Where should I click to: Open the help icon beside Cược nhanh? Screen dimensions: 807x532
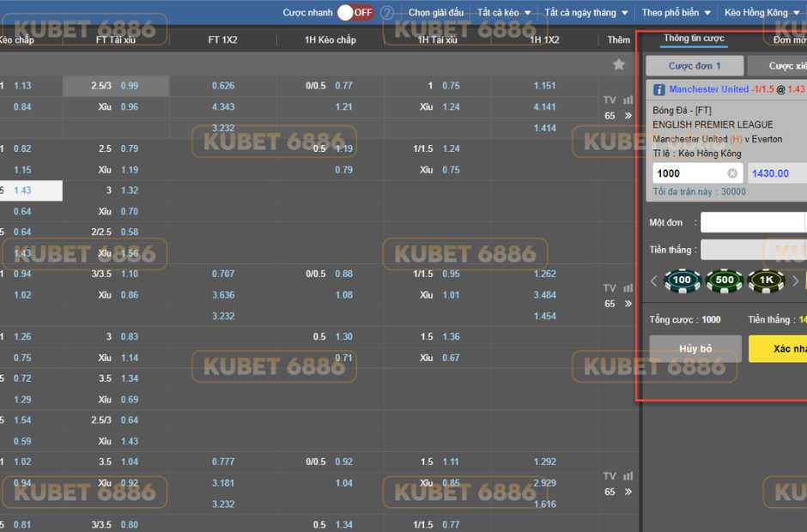(x=387, y=12)
